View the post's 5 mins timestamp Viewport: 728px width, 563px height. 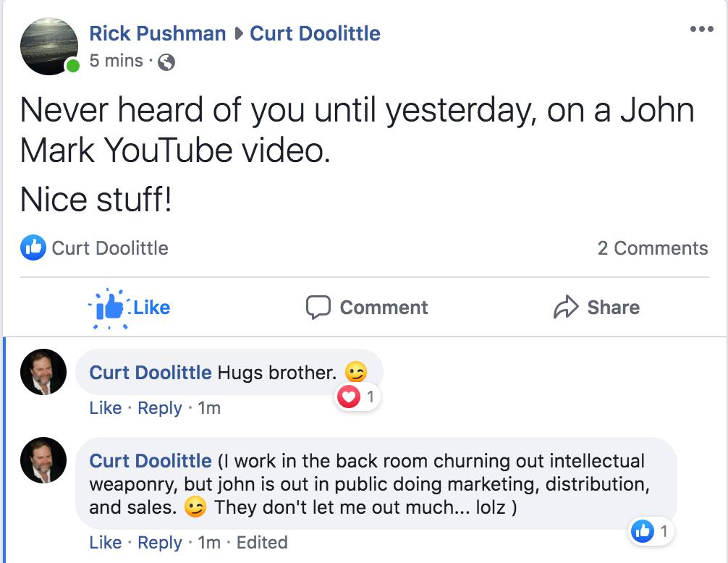[x=116, y=62]
